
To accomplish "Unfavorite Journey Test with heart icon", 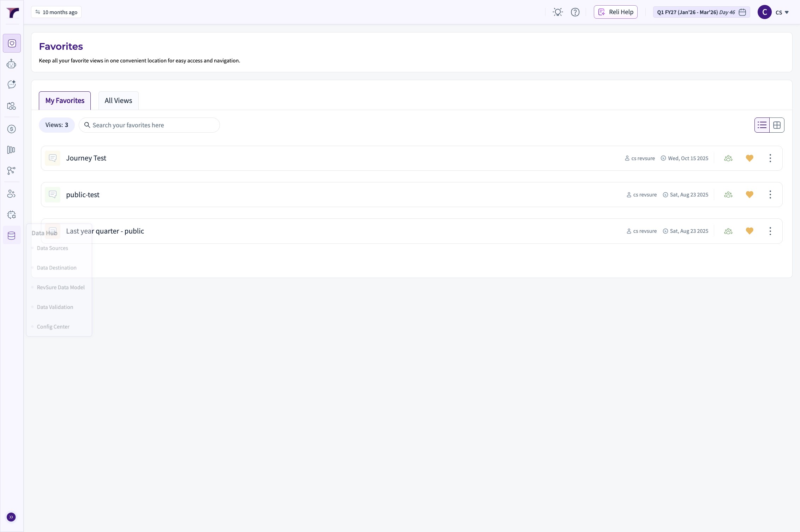I will (750, 158).
